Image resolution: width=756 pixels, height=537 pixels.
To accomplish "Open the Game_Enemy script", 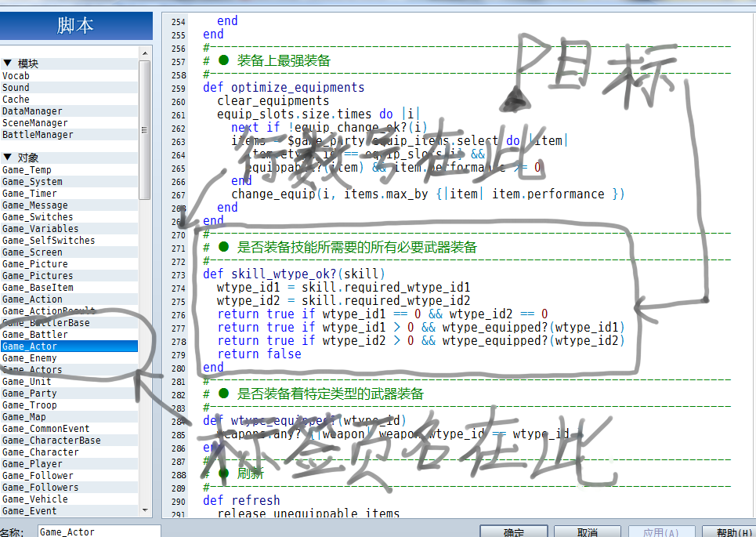I will [69, 358].
